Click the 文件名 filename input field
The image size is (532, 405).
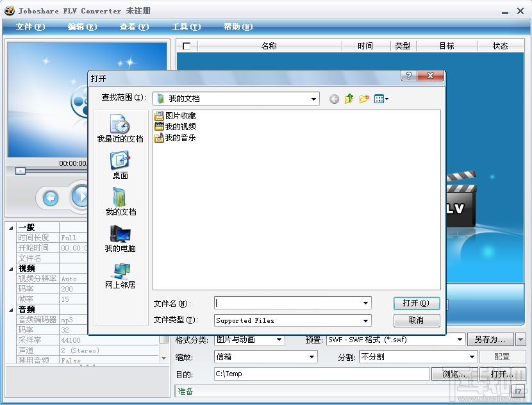[288, 302]
